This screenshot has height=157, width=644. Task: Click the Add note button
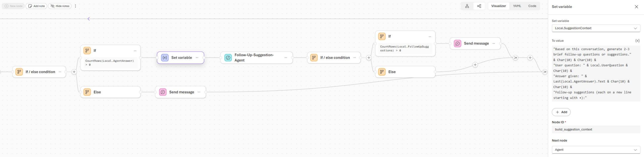pos(36,6)
